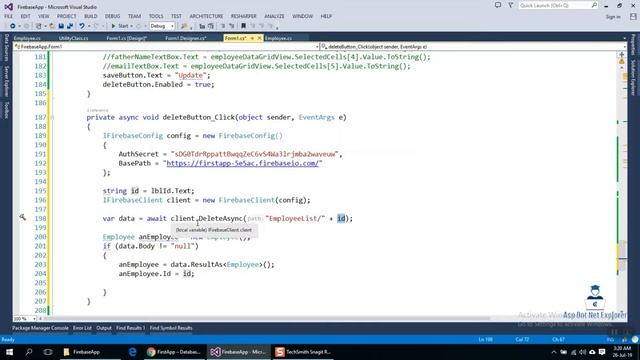Image resolution: width=640 pixels, height=360 pixels.
Task: Click the Task View taskbar icon
Action: 48,352
